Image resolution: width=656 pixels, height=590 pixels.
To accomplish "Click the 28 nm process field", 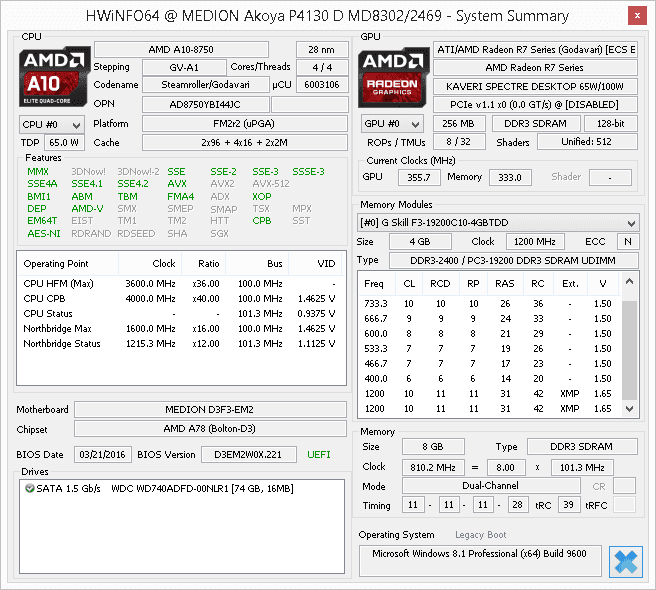I will pos(322,50).
